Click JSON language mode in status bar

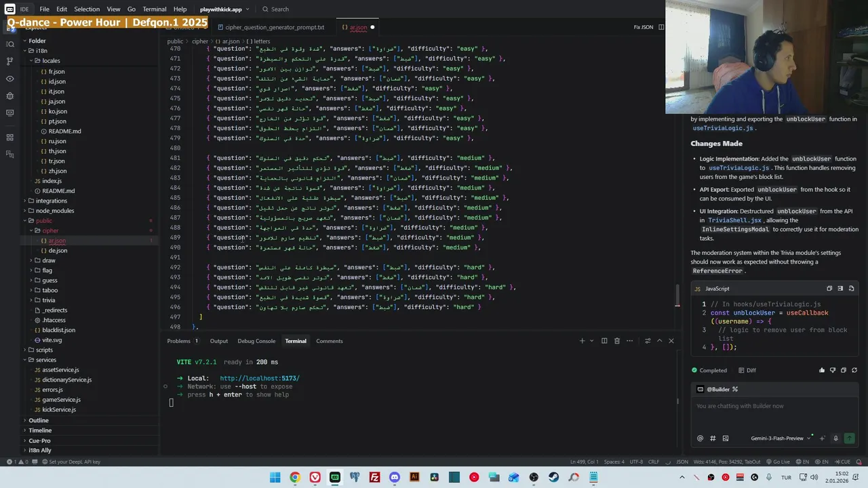click(682, 462)
